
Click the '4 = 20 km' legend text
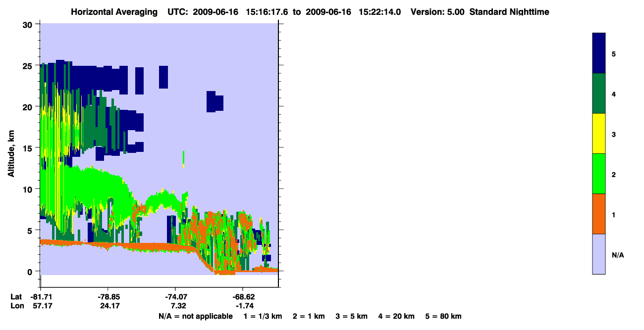coord(396,316)
